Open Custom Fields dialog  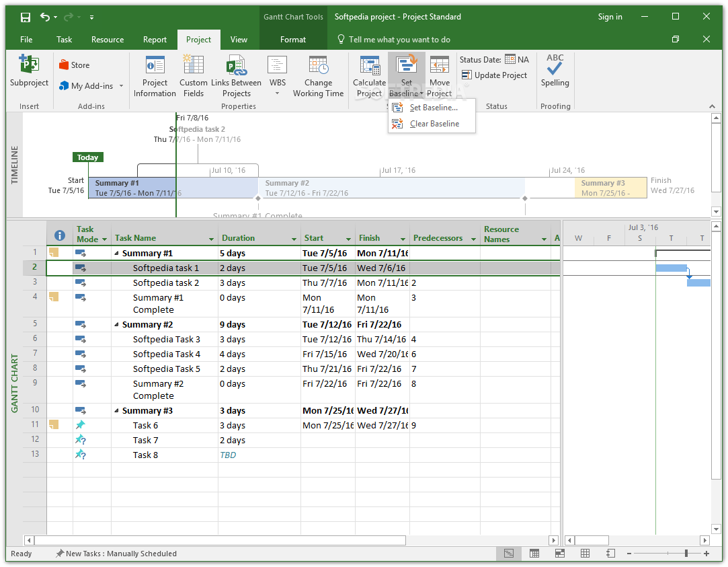click(x=193, y=76)
